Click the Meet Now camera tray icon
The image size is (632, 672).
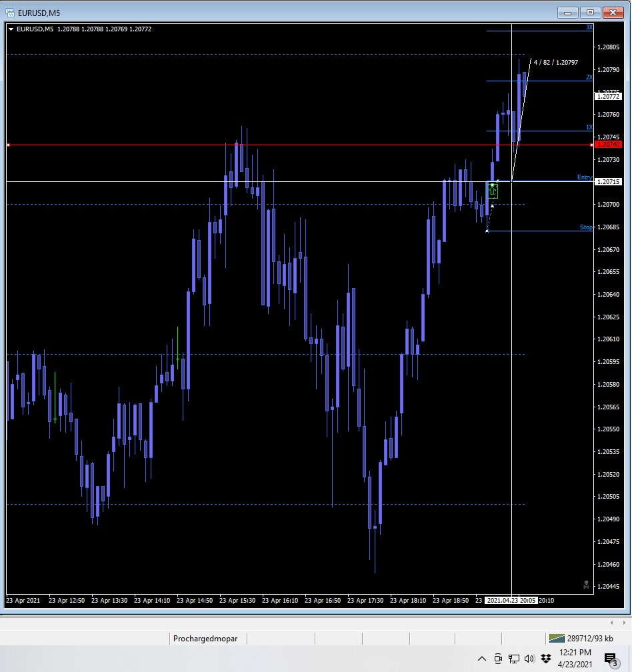pos(498,659)
